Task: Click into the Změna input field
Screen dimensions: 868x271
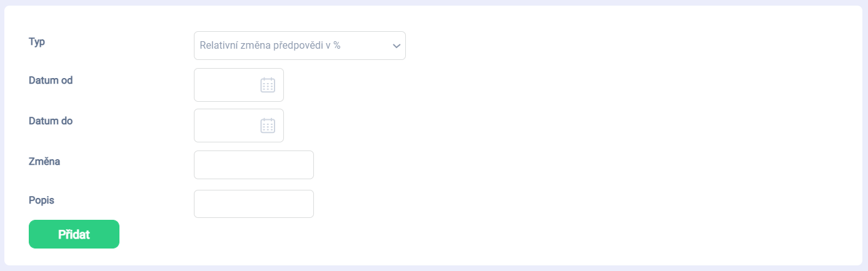Action: [253, 165]
